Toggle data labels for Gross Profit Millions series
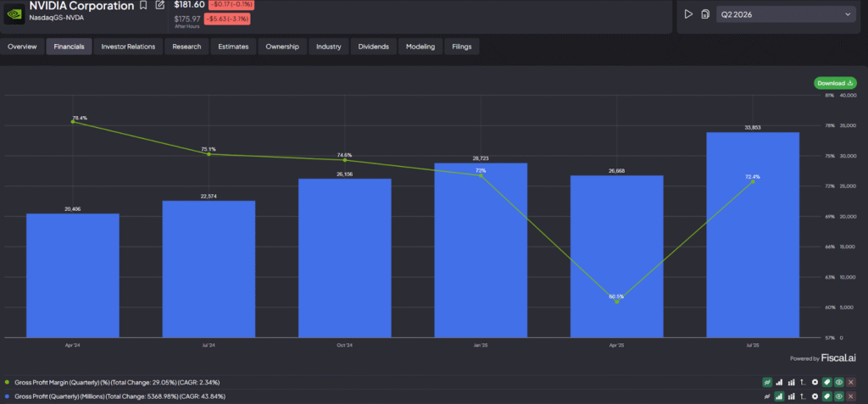This screenshot has width=868, height=404. pyautogui.click(x=827, y=396)
